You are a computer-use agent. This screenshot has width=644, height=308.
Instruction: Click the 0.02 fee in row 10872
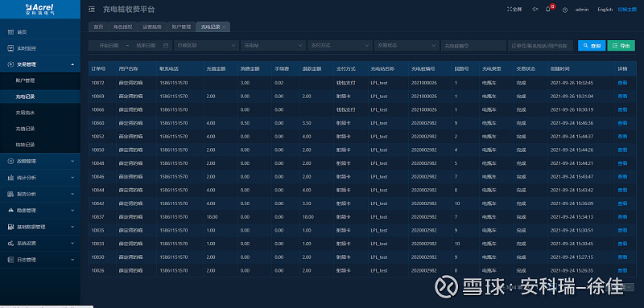pyautogui.click(x=279, y=83)
